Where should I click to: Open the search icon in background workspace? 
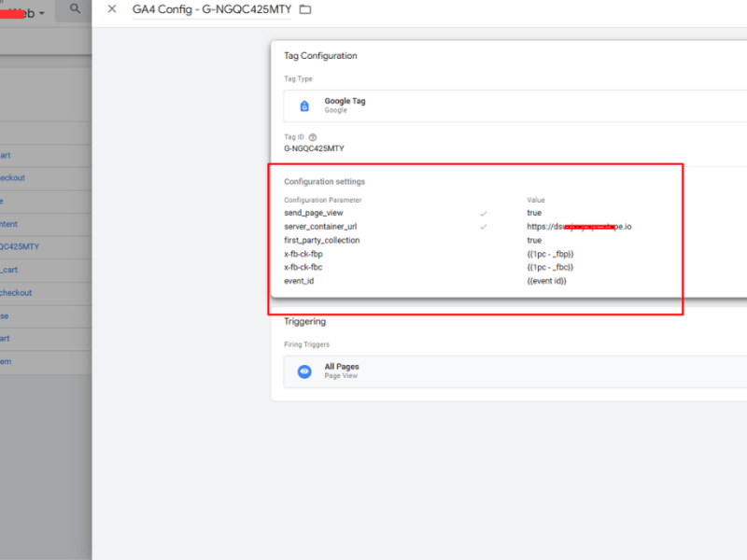pos(75,8)
